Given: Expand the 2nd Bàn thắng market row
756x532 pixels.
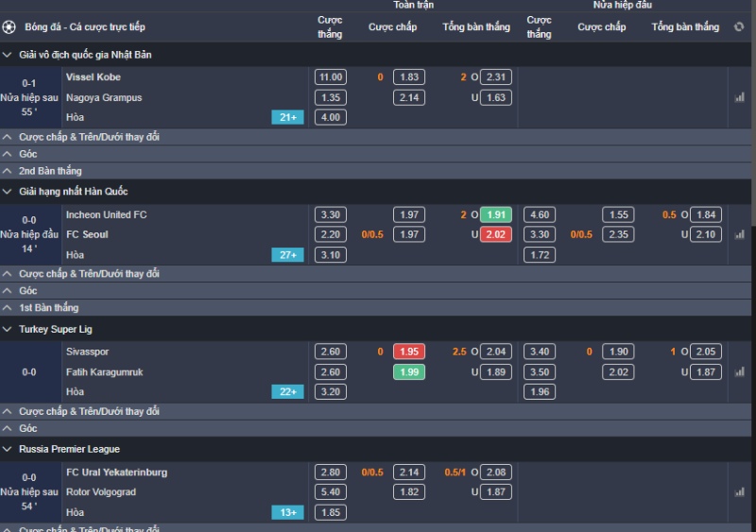Looking at the screenshot, I should coord(9,171).
